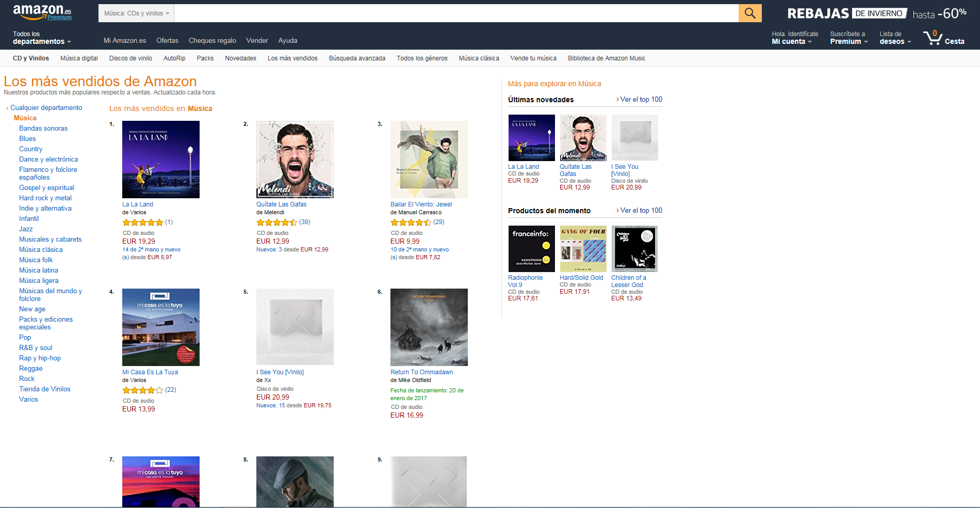
Task: Open Vende tu música
Action: tap(533, 58)
